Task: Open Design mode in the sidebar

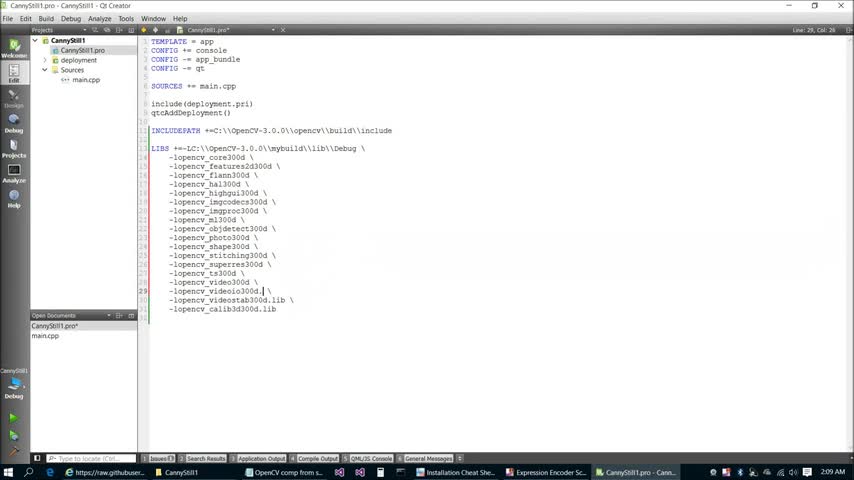Action: pos(14,99)
